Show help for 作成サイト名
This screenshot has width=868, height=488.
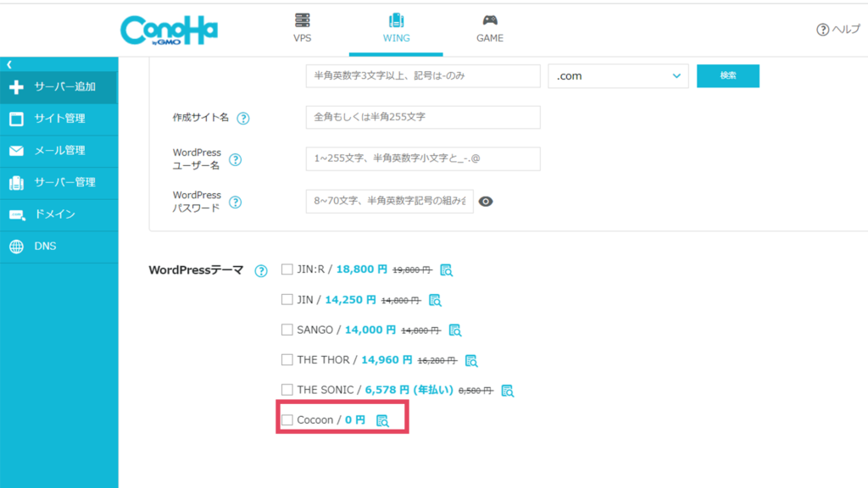[x=243, y=119]
